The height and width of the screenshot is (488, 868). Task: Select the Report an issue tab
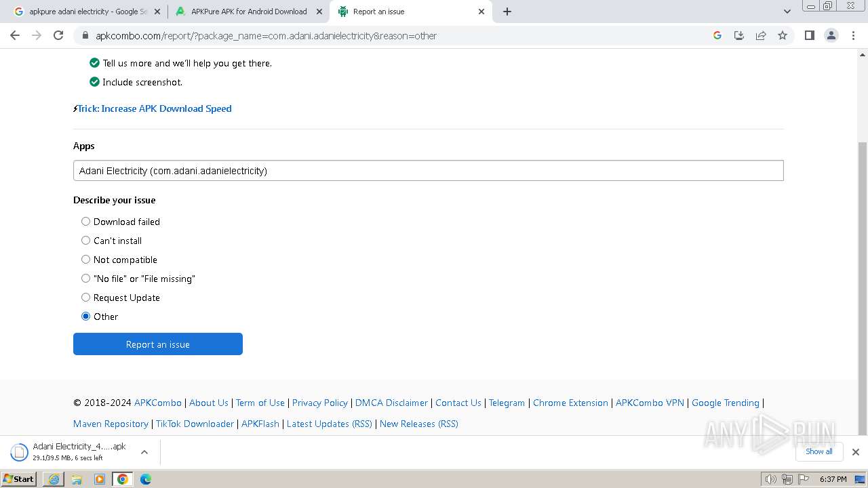pos(411,12)
